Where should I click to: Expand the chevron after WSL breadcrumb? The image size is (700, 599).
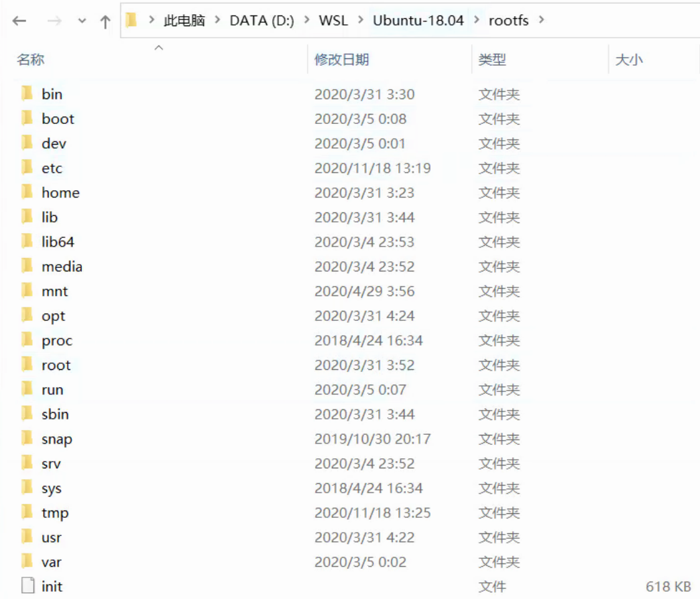point(362,20)
